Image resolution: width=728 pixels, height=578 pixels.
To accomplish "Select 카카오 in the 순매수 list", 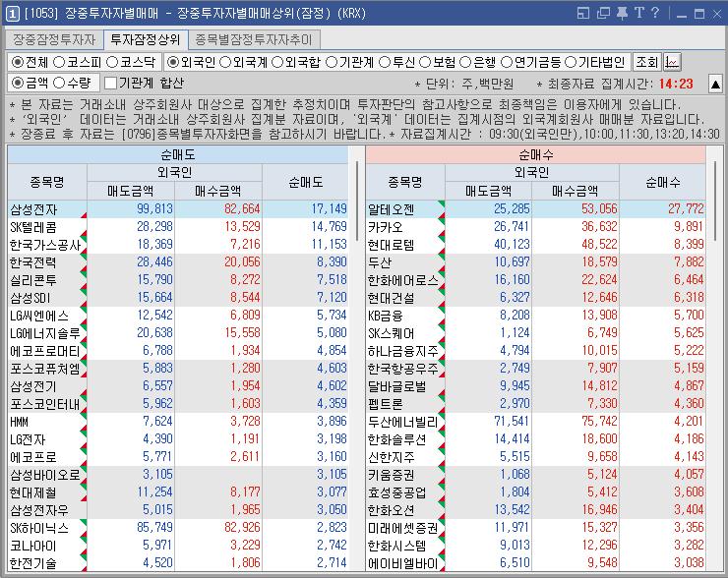I will click(x=386, y=227).
